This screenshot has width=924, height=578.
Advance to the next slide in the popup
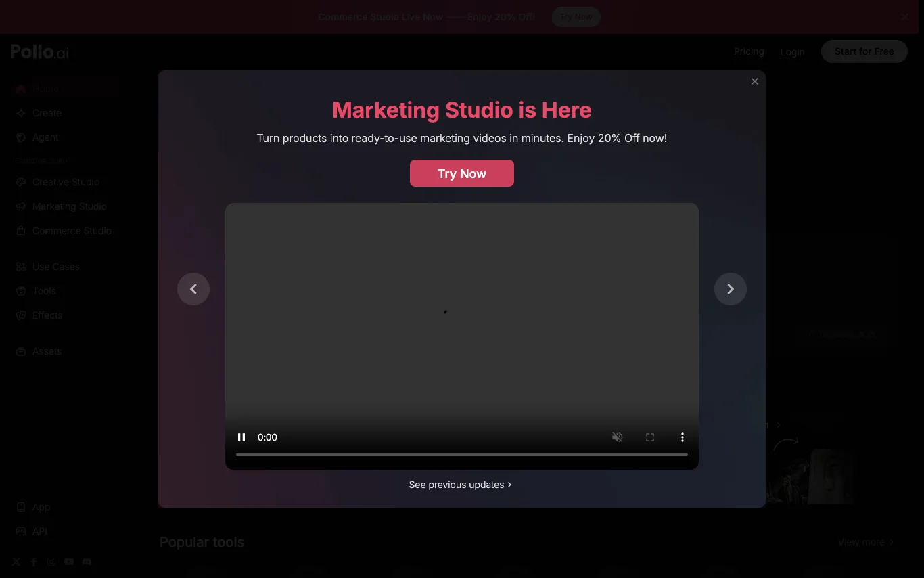point(731,289)
